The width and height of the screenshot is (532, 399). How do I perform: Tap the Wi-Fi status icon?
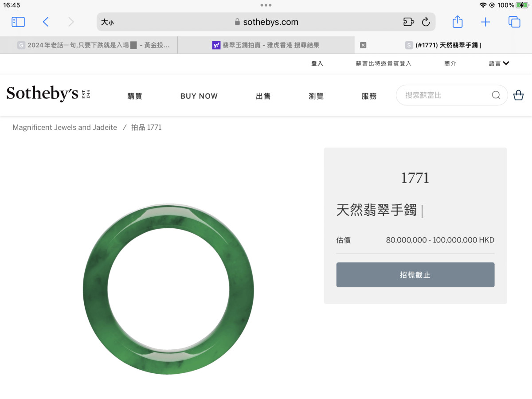click(x=483, y=5)
